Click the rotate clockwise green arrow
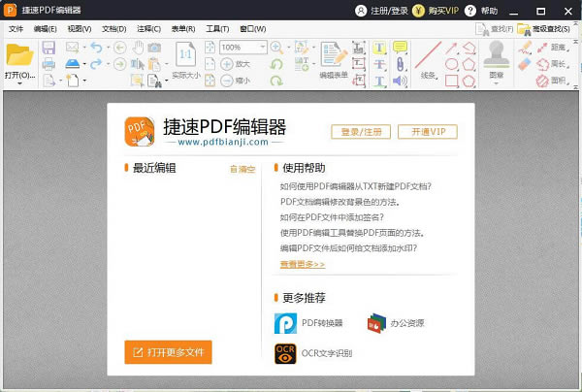 (x=276, y=81)
